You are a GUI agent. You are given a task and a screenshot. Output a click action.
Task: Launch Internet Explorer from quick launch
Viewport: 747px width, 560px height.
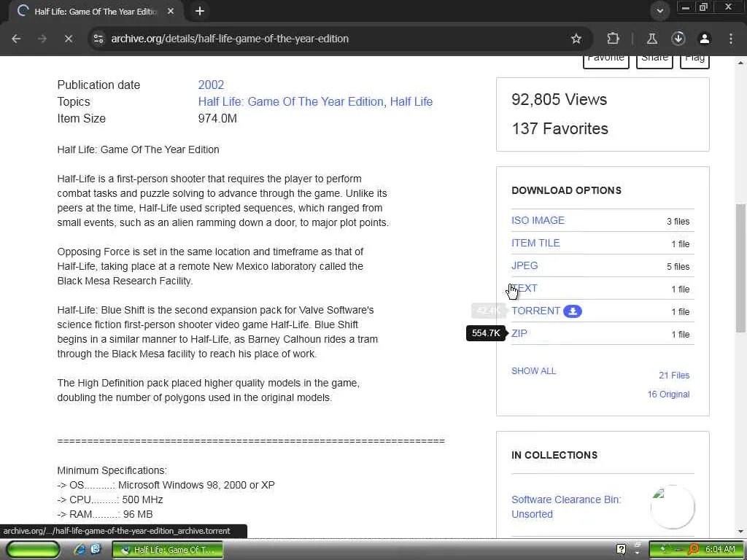point(80,550)
